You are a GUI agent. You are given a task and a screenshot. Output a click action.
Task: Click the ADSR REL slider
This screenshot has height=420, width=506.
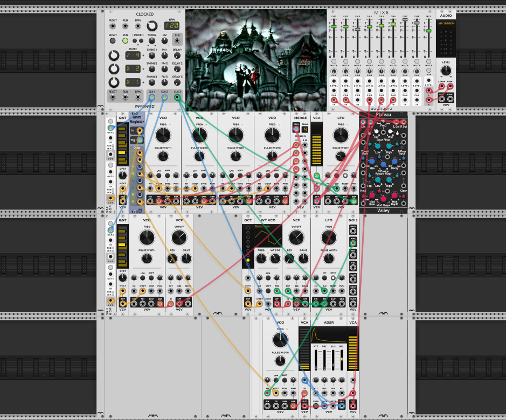pyautogui.click(x=342, y=359)
